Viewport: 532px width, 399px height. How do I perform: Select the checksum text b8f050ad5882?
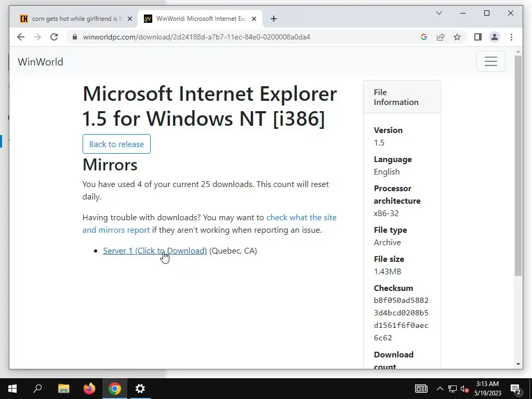[x=401, y=300]
